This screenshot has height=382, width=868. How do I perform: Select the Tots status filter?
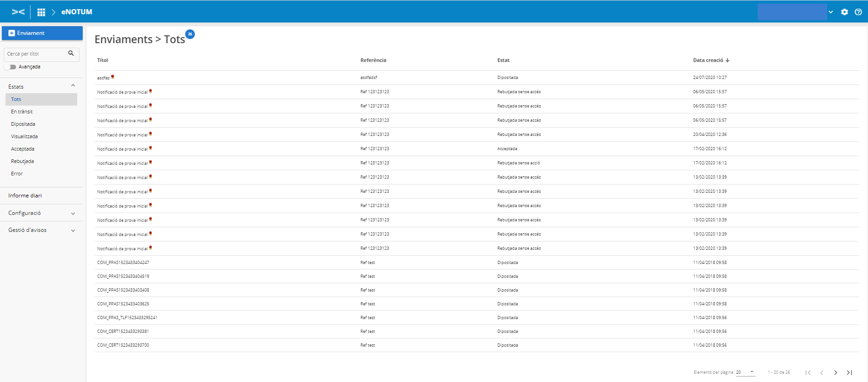click(41, 99)
